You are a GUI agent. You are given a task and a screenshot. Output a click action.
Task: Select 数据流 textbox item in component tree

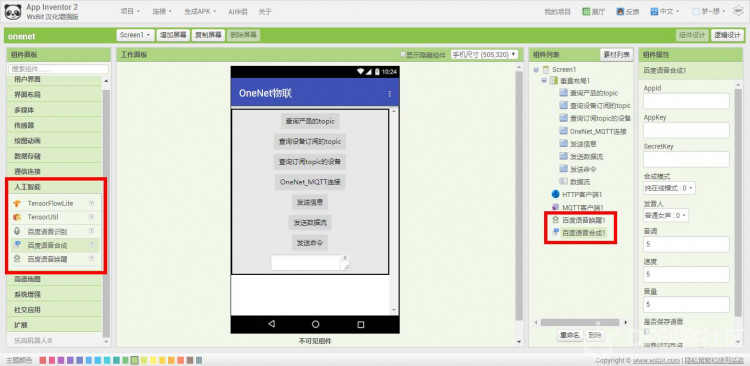pyautogui.click(x=575, y=182)
